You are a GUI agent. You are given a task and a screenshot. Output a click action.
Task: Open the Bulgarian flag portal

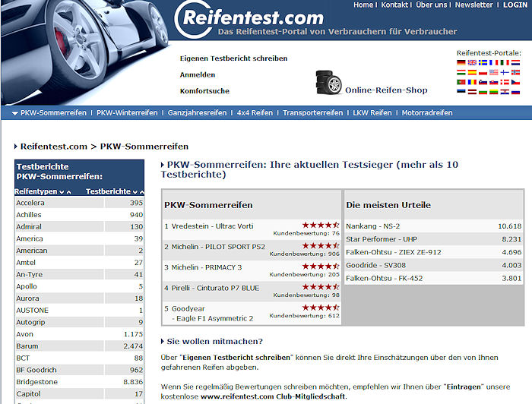pyautogui.click(x=483, y=93)
